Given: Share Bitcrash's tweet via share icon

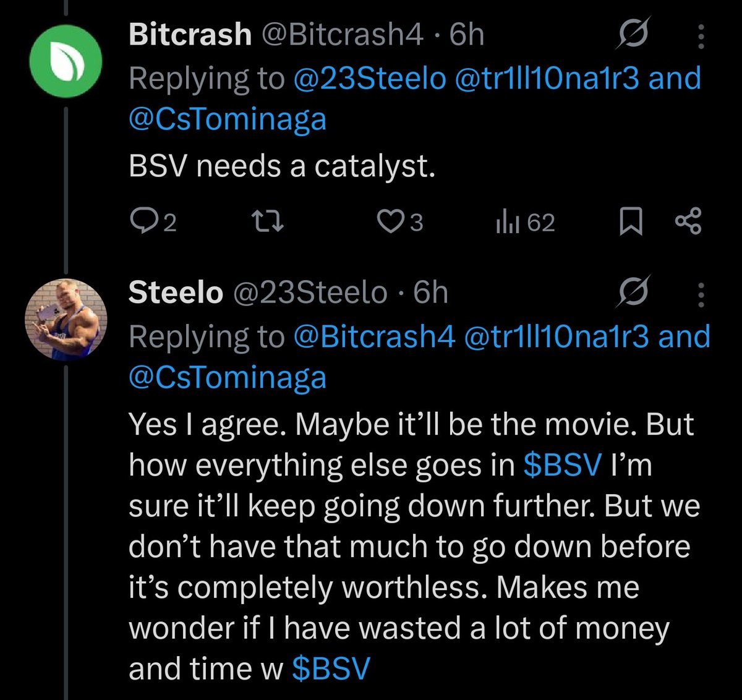Looking at the screenshot, I should [688, 221].
